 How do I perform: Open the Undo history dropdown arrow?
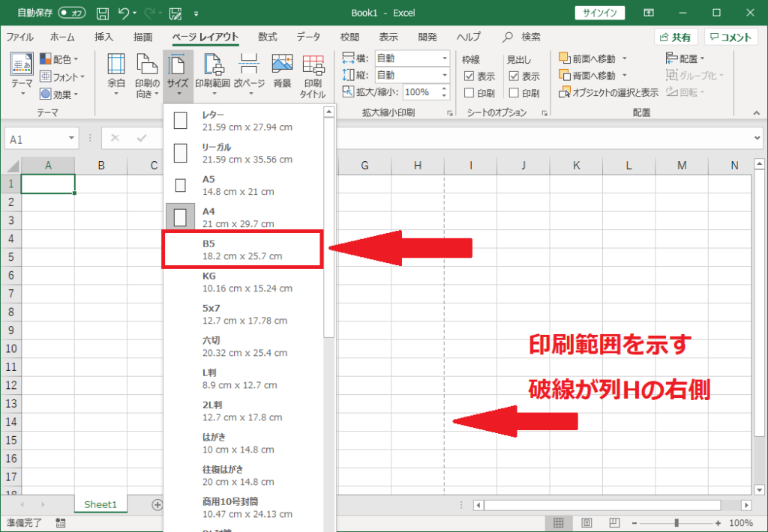135,13
